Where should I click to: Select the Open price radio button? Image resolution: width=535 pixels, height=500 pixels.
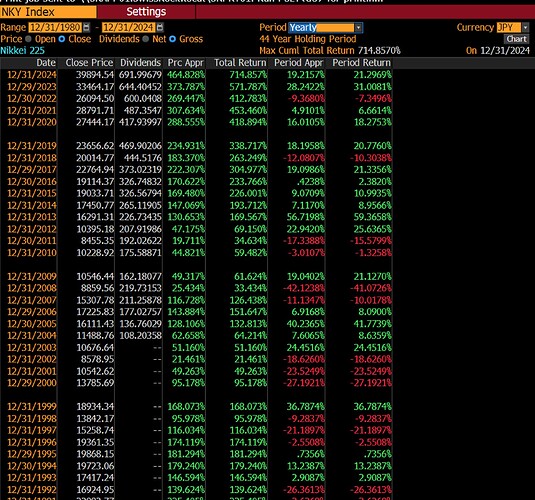click(x=28, y=39)
